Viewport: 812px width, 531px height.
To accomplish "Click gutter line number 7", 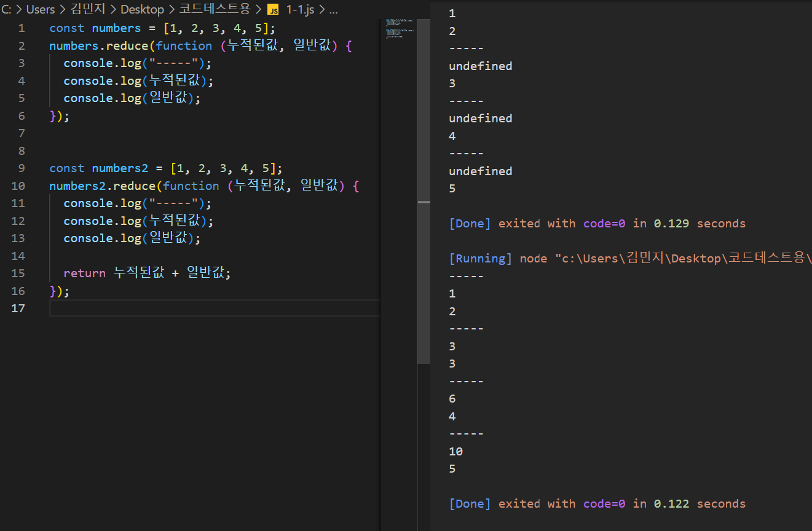I will point(22,133).
